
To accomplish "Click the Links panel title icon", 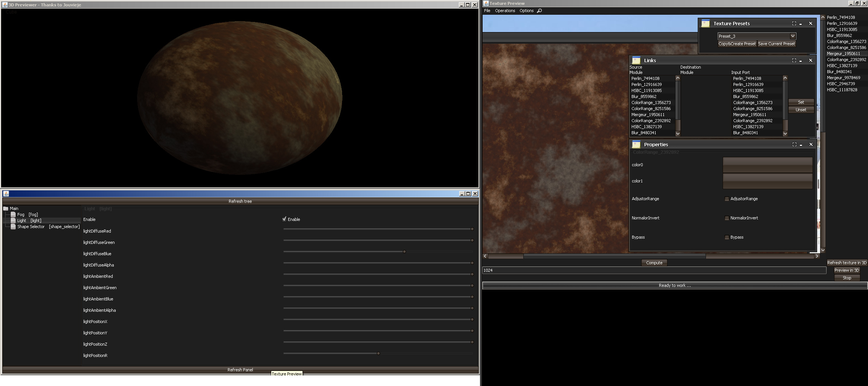I will point(636,60).
